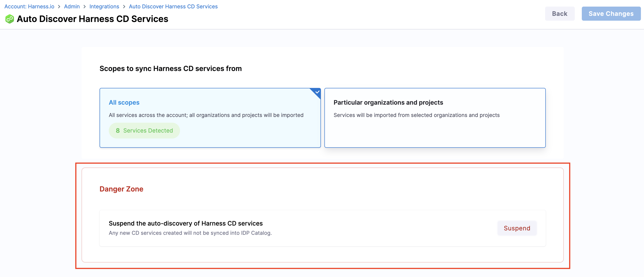Viewport: 644px width, 277px height.
Task: Click breadcrumb chevron after Integrations
Action: point(124,7)
